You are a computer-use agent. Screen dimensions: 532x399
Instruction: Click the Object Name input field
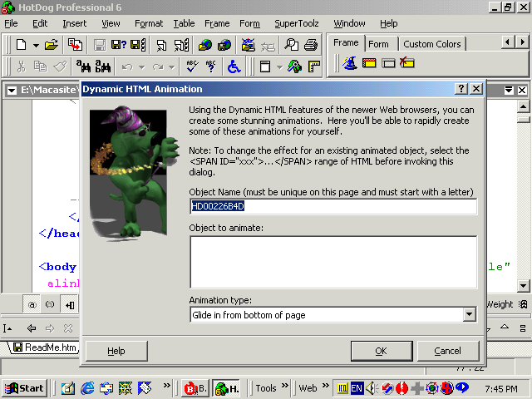333,206
